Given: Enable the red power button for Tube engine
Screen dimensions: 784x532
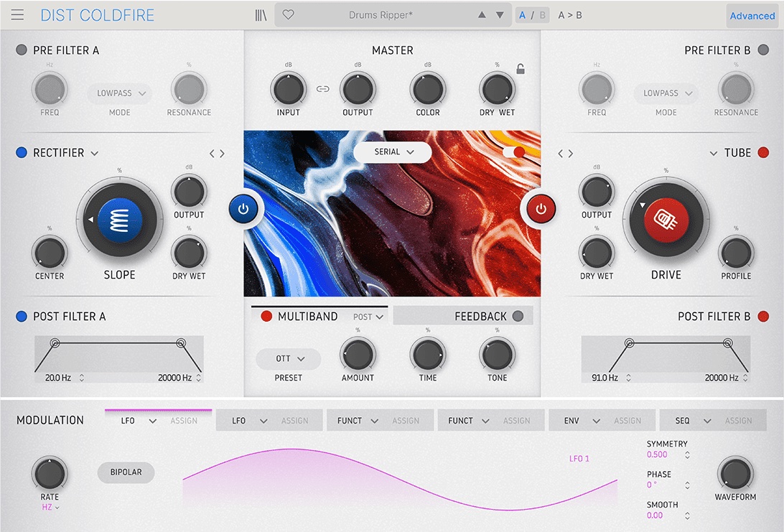Looking at the screenshot, I should (539, 208).
